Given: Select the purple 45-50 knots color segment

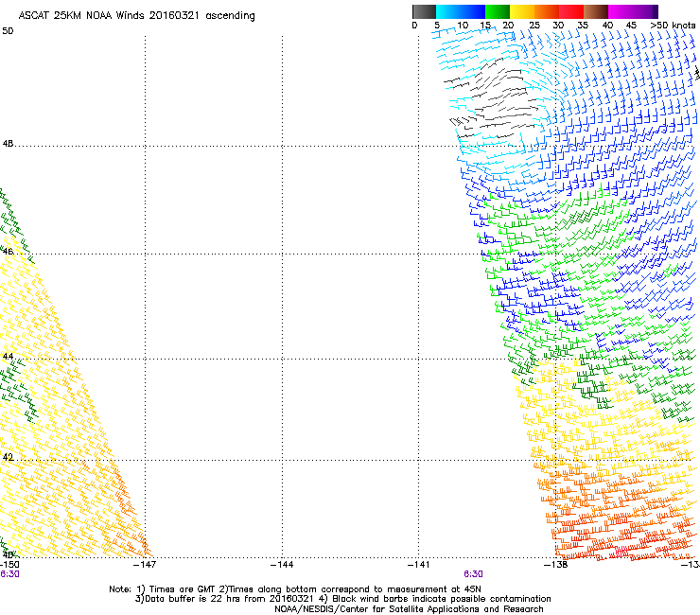Looking at the screenshot, I should (645, 11).
